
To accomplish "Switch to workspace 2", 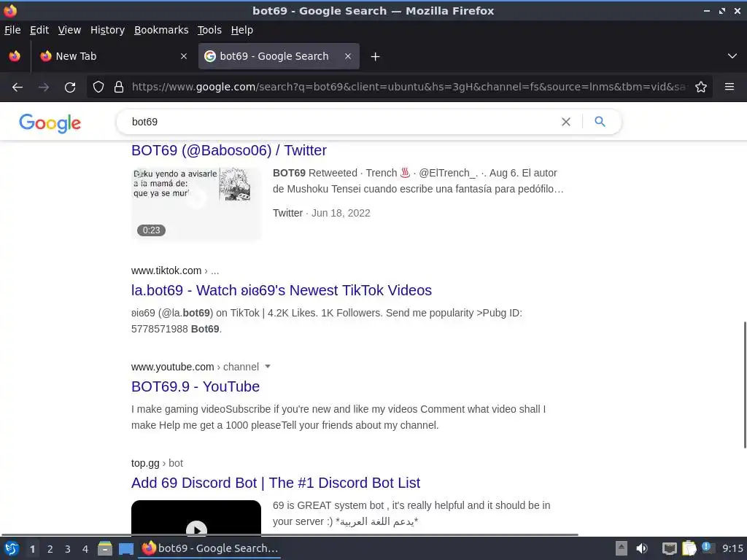I will click(50, 549).
